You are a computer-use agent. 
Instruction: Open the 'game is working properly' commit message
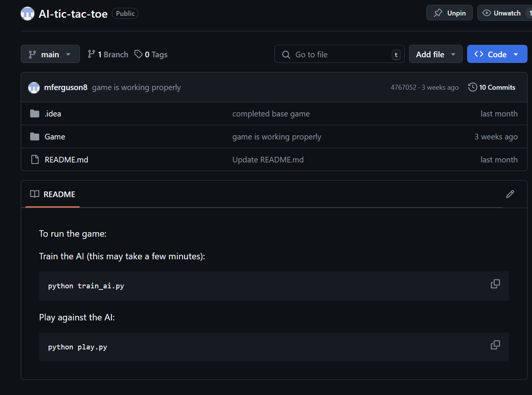point(136,87)
